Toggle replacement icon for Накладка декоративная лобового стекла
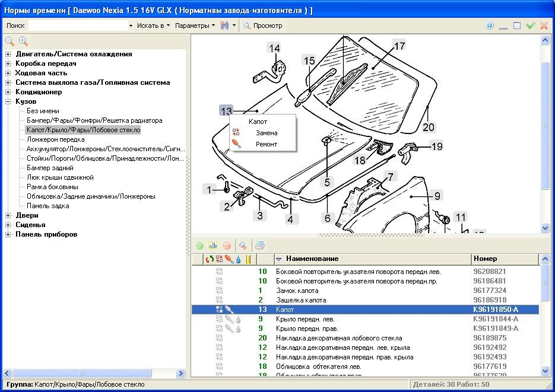 coord(220,338)
